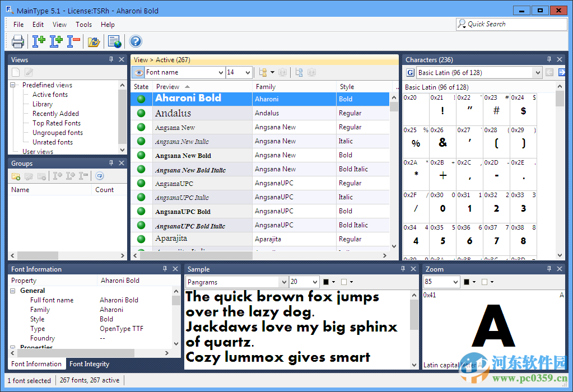Select the Recently Added view
The width and height of the screenshot is (573, 392).
(55, 114)
